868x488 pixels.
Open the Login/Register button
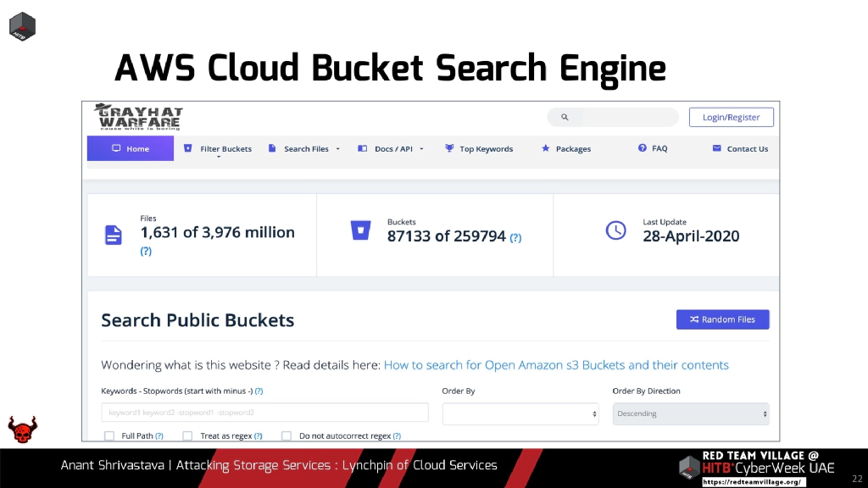pos(731,117)
